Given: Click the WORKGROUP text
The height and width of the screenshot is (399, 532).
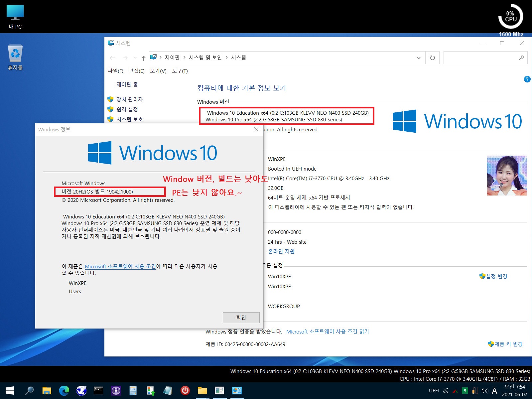Looking at the screenshot, I should (x=284, y=306).
